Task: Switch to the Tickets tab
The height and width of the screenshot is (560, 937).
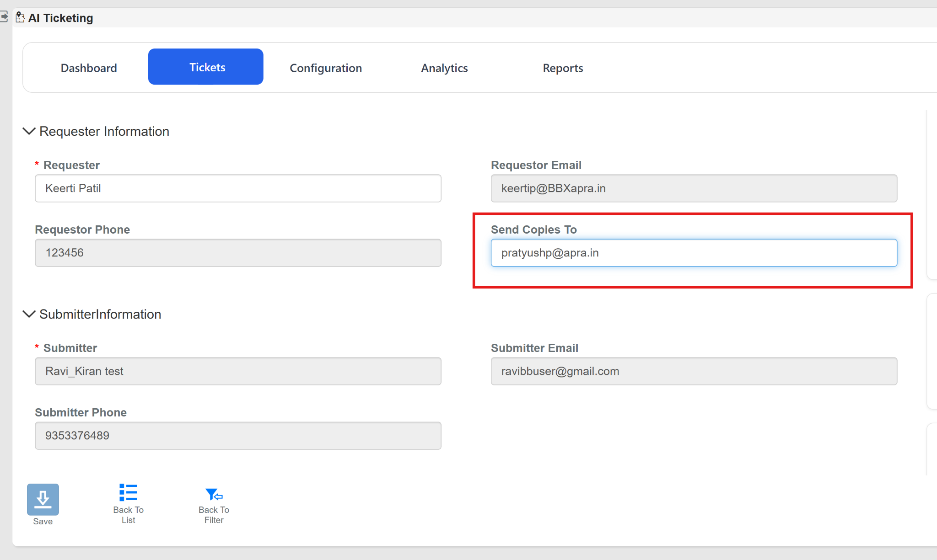Action: [206, 67]
